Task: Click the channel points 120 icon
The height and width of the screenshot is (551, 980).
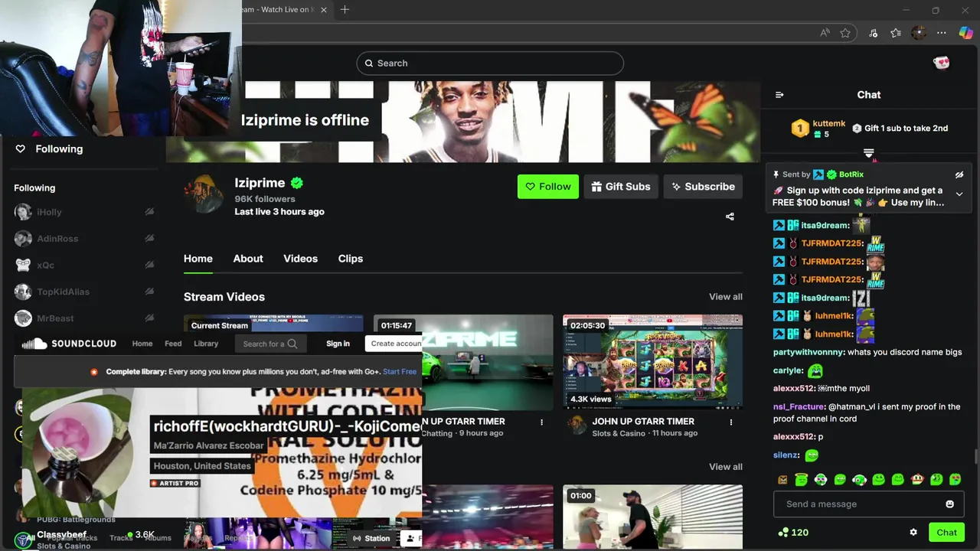Action: pyautogui.click(x=783, y=533)
